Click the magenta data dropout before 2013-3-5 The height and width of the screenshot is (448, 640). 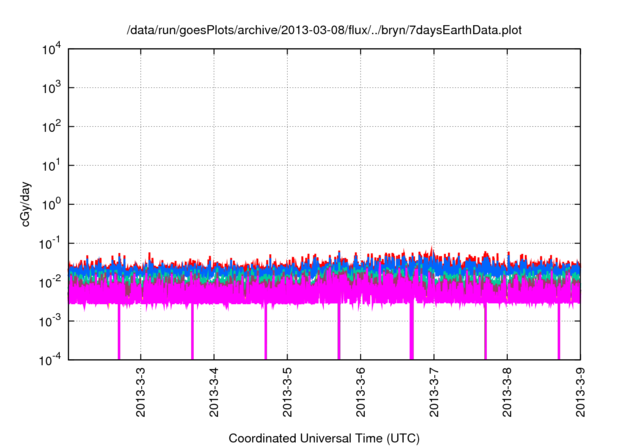[265, 331]
